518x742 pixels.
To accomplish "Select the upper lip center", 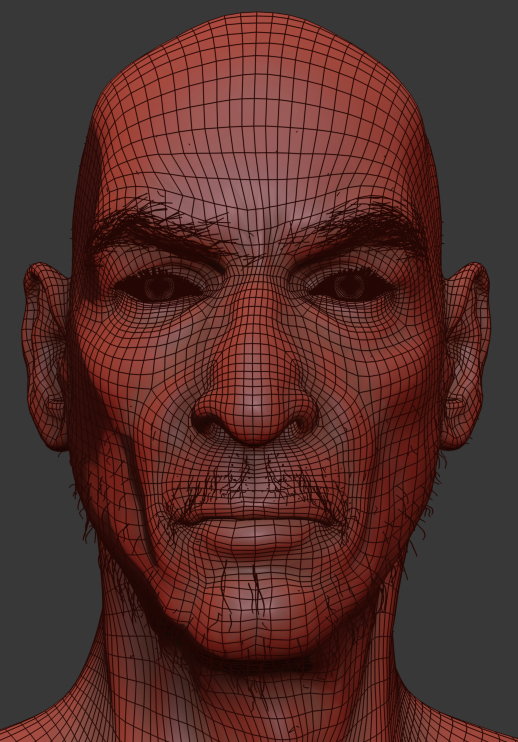I will coord(255,510).
